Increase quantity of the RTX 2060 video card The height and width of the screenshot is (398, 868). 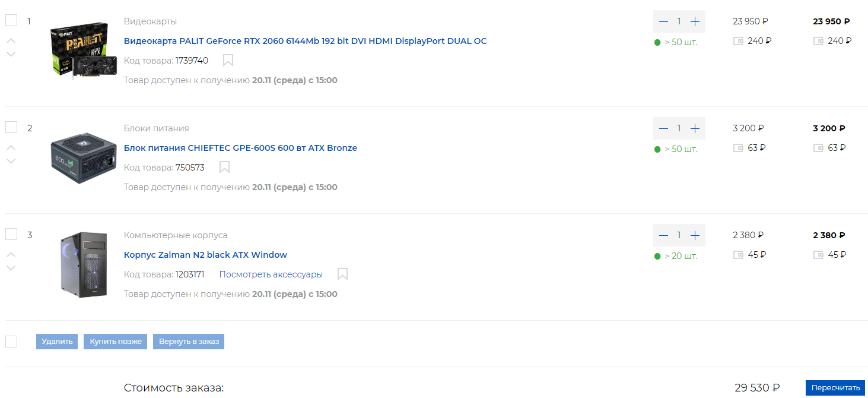coord(695,21)
